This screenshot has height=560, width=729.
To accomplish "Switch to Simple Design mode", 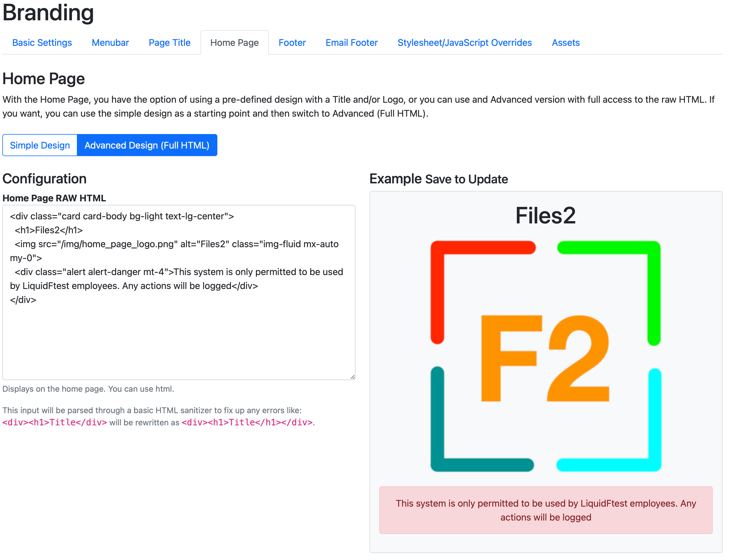I will click(x=40, y=145).
